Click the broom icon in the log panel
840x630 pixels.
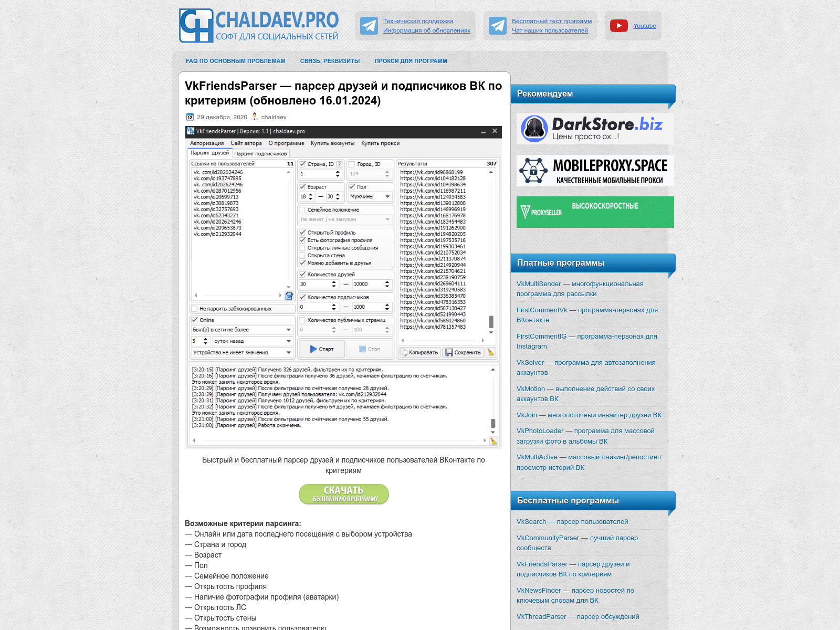pos(493,441)
